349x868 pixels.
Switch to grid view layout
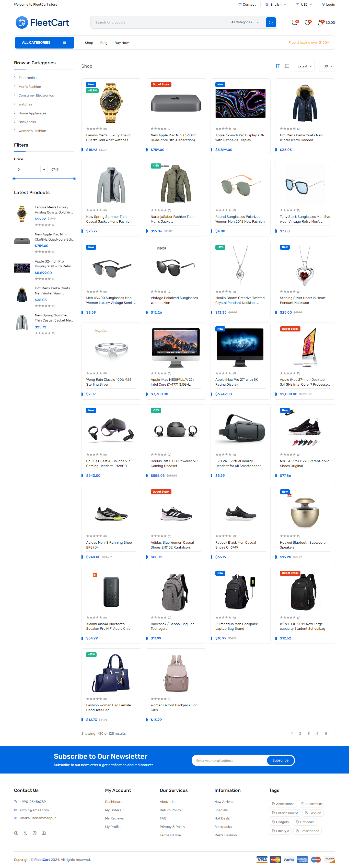(x=278, y=66)
